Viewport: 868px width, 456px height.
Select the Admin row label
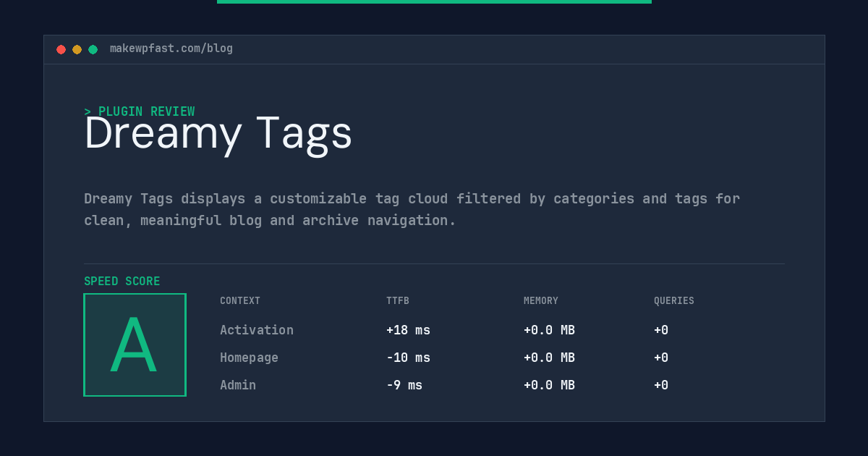(238, 385)
